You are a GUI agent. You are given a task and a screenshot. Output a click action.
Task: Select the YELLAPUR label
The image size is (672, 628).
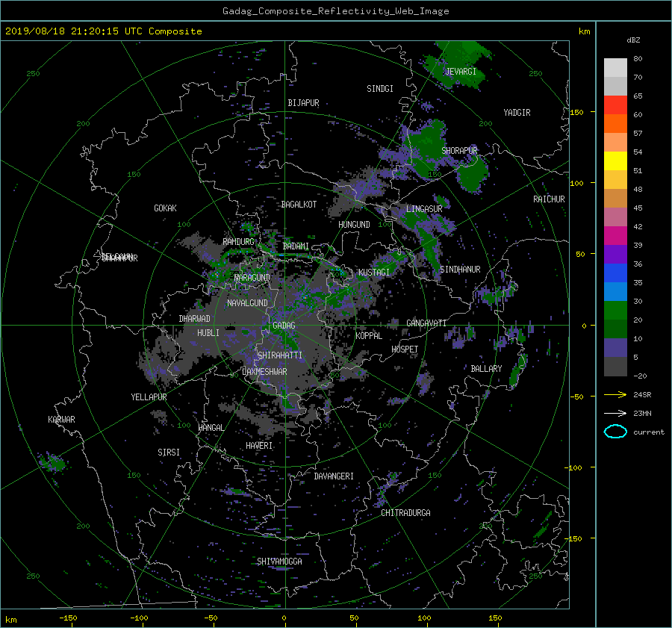149,397
